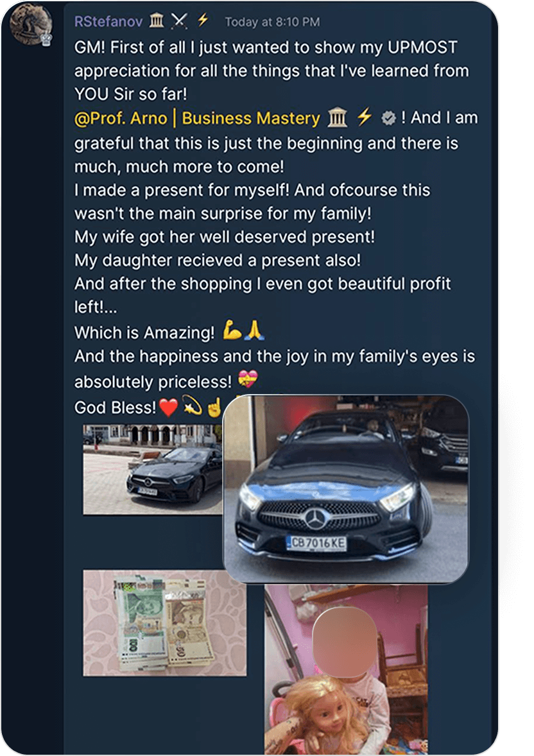This screenshot has height=756, width=534.
Task: Click the lightning bolt badge beside RStefanov
Action: 203,21
